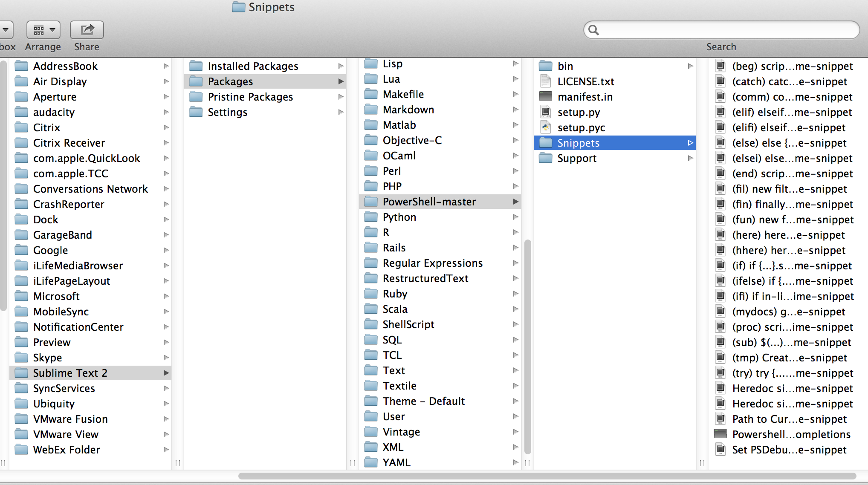The height and width of the screenshot is (485, 868).
Task: Click the Packages folder icon
Action: click(196, 81)
